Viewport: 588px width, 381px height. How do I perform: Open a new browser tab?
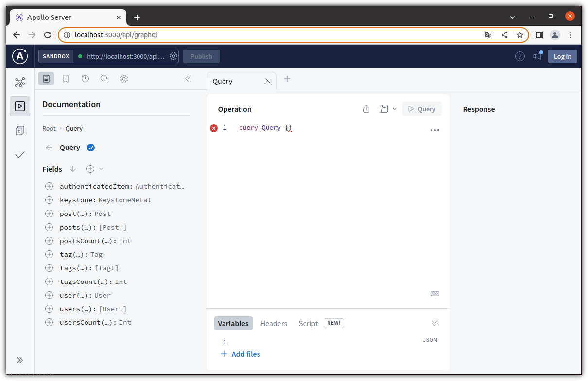[x=137, y=17]
